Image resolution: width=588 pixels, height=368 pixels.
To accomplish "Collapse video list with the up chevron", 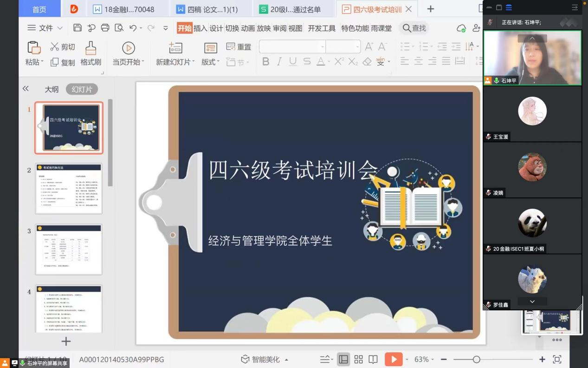I will click(532, 39).
